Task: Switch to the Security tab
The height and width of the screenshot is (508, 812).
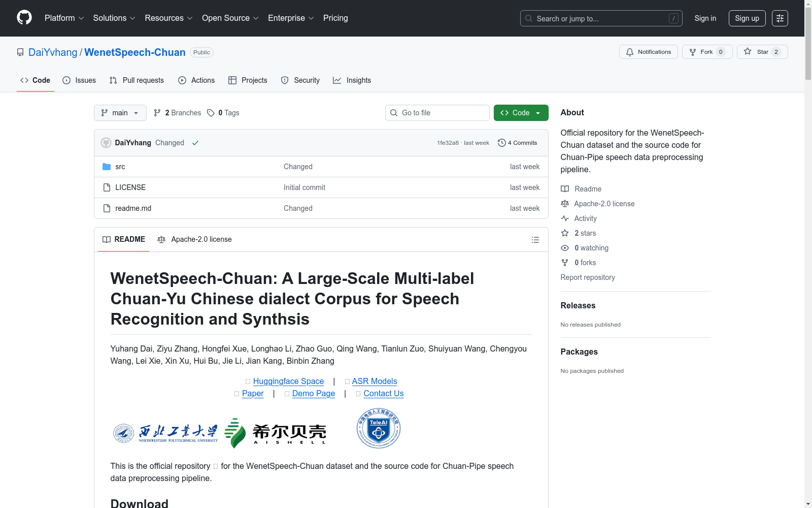Action: coord(300,80)
